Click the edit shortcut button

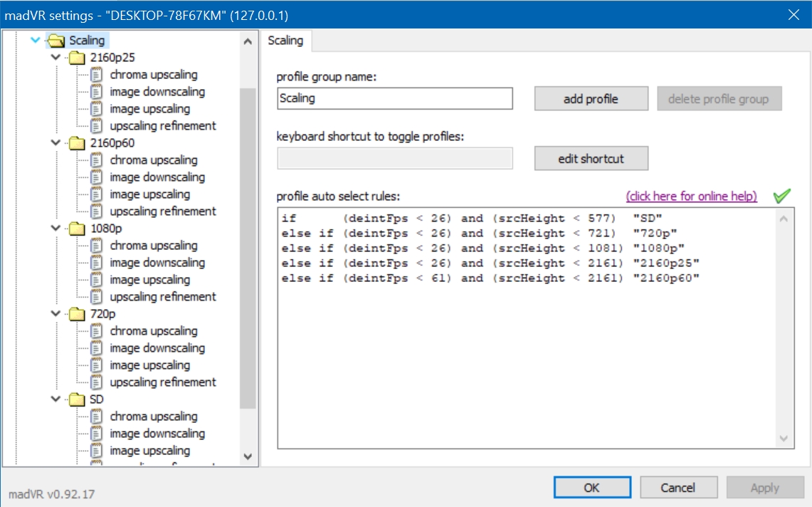pos(591,159)
